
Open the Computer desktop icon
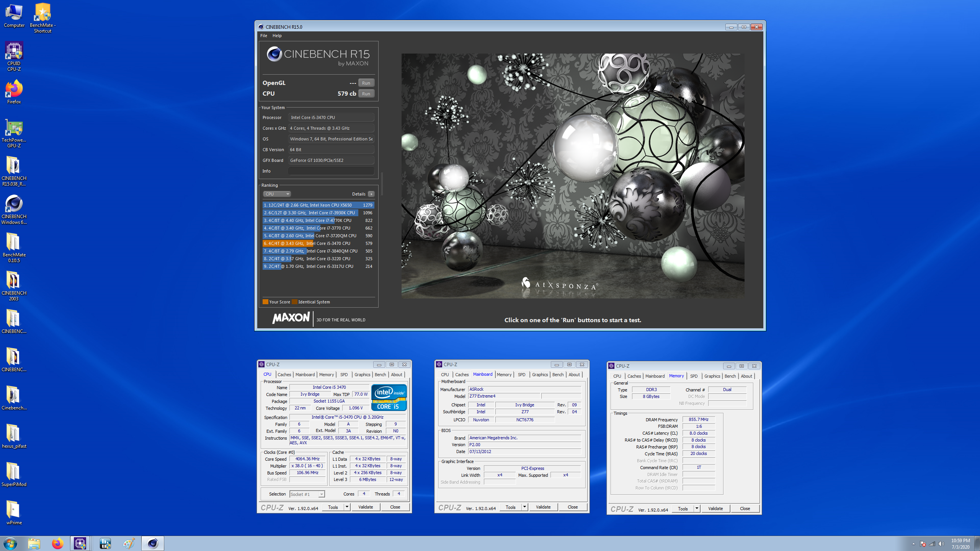pos(14,16)
